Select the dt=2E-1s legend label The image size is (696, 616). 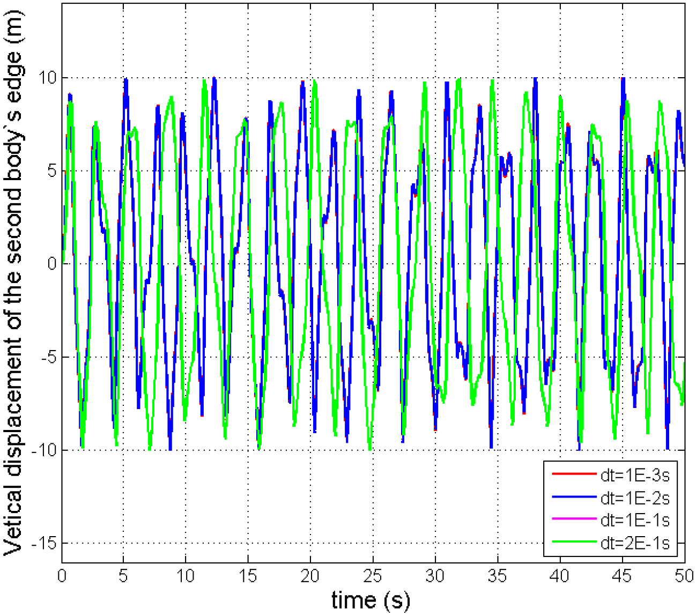pyautogui.click(x=635, y=543)
